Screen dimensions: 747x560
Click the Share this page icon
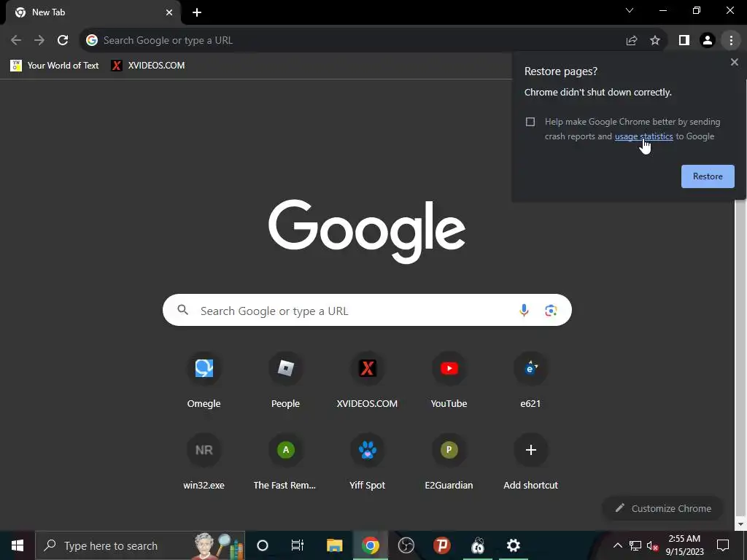(632, 41)
